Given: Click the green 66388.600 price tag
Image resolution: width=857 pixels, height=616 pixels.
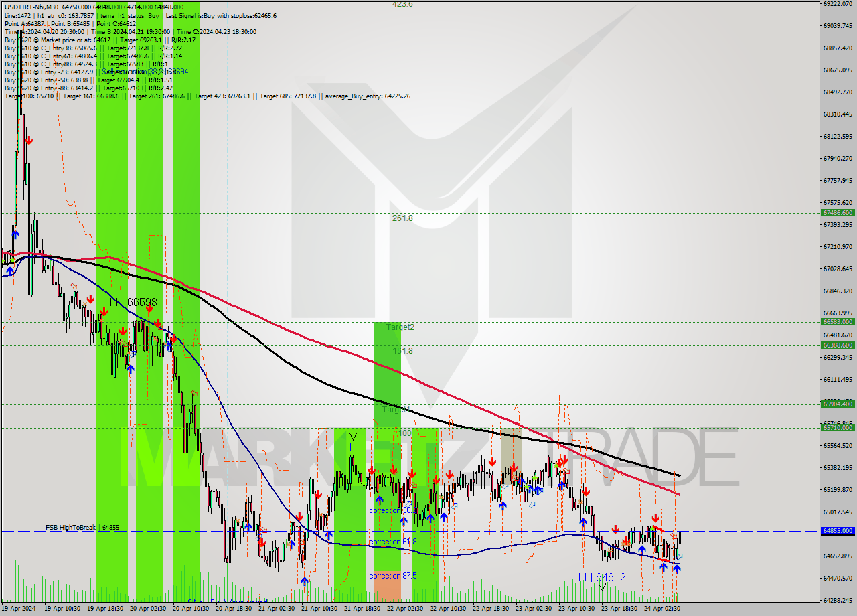Looking at the screenshot, I should click(x=838, y=345).
